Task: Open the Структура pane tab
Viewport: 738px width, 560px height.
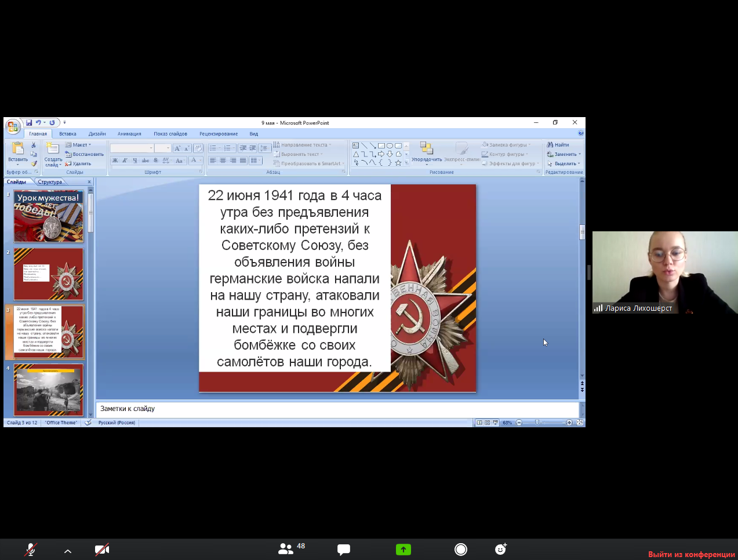Action: tap(50, 182)
